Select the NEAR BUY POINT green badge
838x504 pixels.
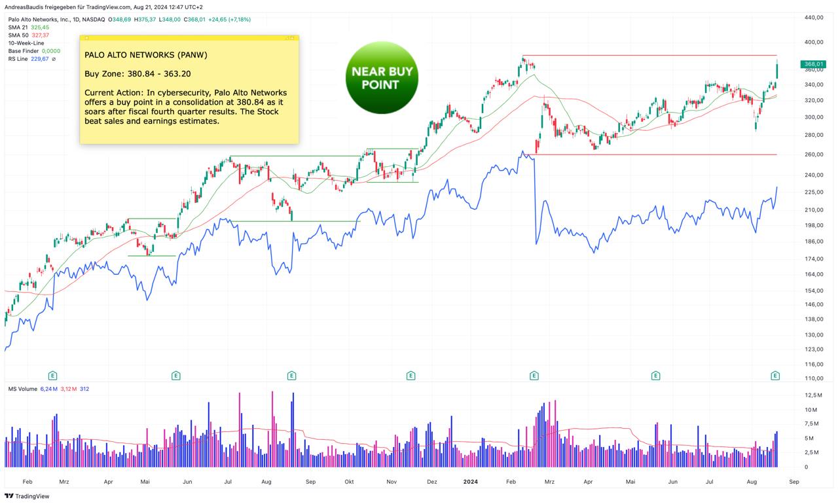382,78
